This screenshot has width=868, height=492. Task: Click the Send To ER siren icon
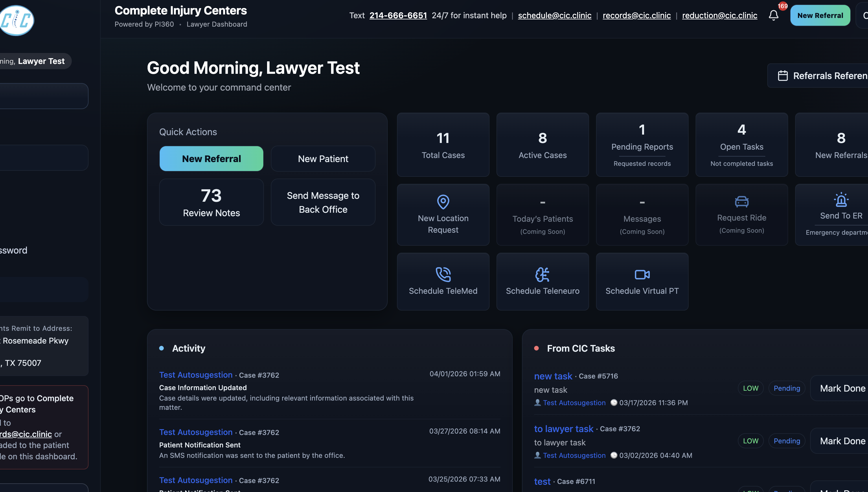pyautogui.click(x=841, y=199)
